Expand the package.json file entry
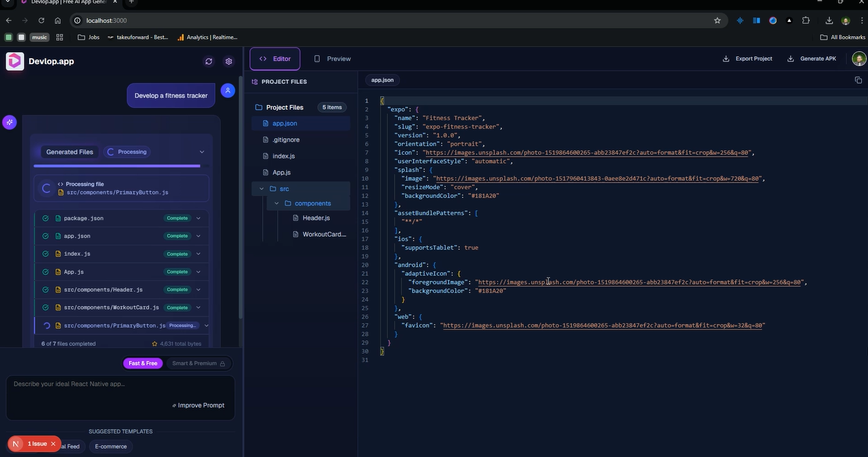 pos(199,218)
